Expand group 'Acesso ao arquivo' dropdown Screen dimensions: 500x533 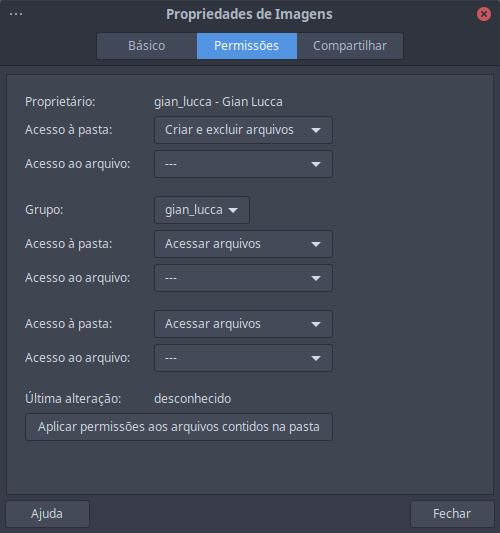point(243,278)
